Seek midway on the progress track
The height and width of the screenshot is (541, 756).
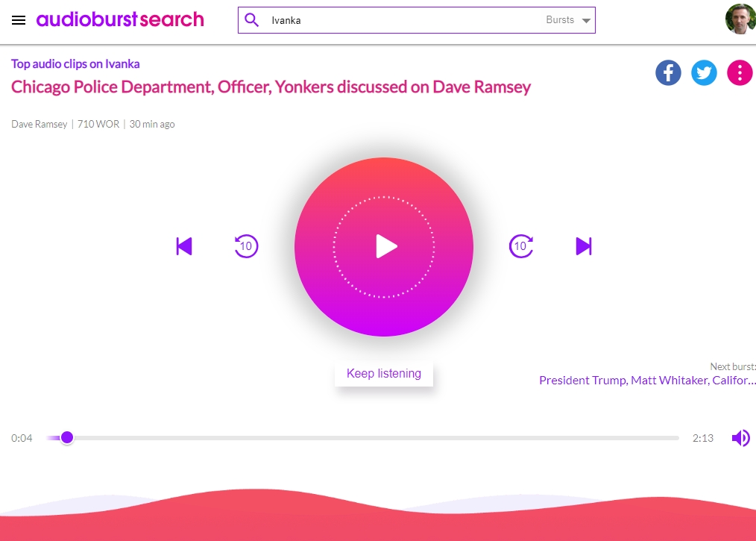(362, 438)
